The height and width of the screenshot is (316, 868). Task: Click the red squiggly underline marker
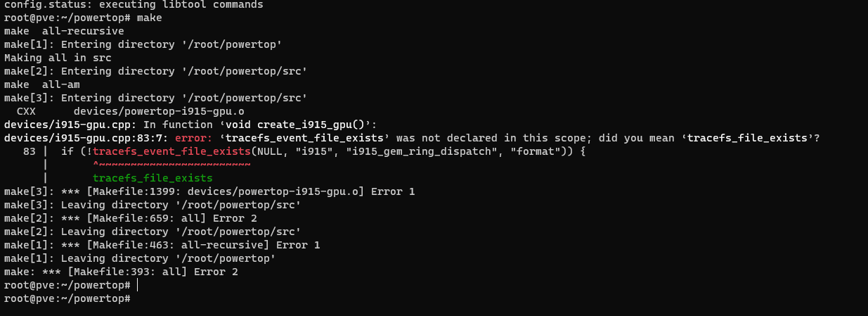pos(171,164)
